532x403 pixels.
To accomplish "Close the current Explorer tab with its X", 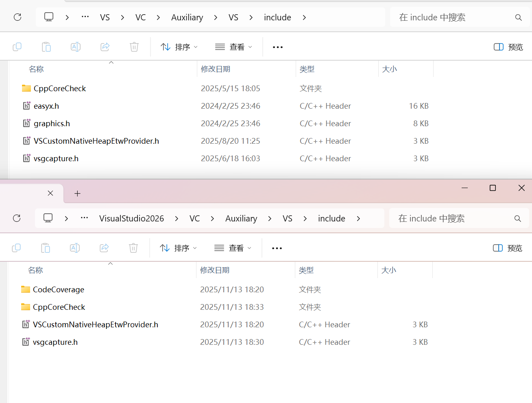I will 50,193.
